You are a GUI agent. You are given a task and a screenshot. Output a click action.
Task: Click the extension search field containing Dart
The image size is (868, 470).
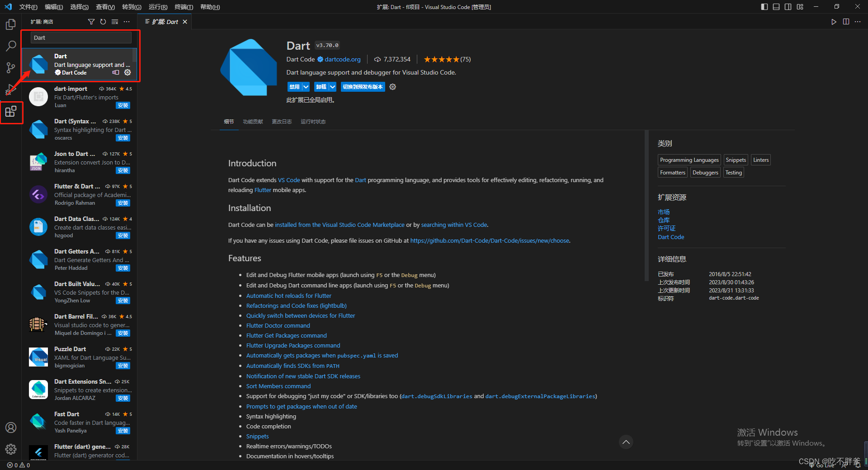point(81,38)
